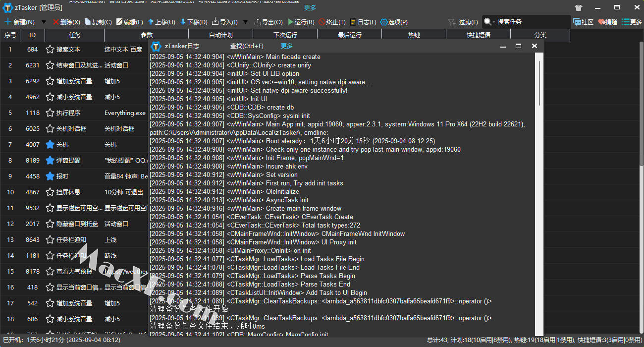Toggle star for task 隐藏窗口到托盘
This screenshot has width=644, height=347.
(50, 224)
